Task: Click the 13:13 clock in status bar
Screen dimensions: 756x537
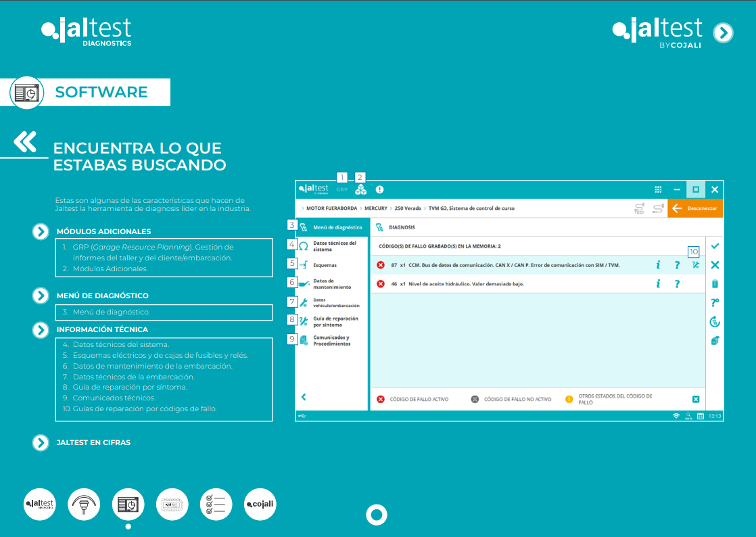Action: click(715, 416)
